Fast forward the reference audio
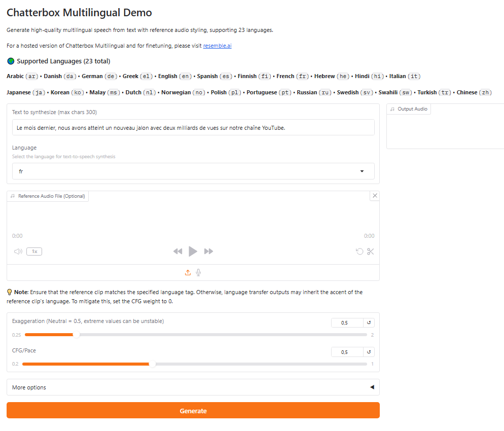Viewport: 504px width, 431px height. tap(208, 252)
